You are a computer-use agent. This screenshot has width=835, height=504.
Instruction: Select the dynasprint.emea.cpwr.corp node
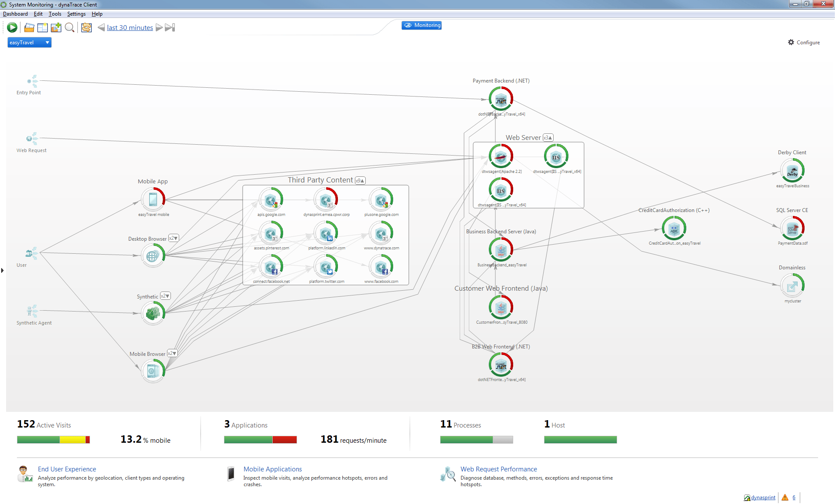point(326,199)
